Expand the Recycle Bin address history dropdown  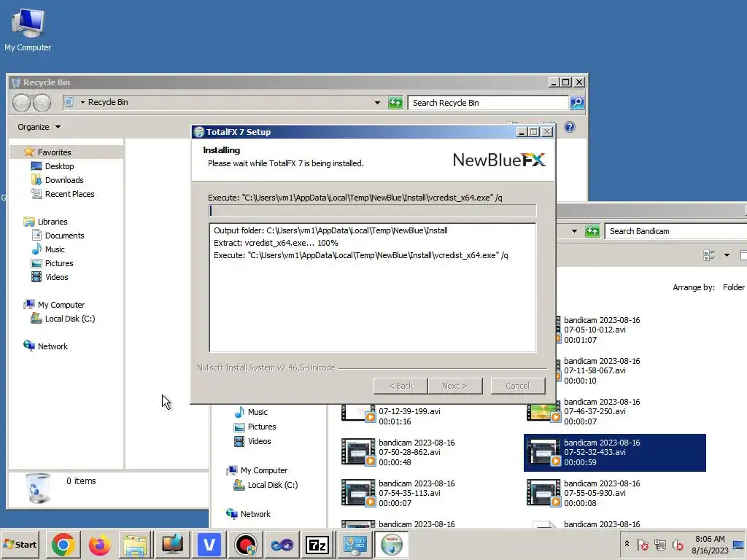(377, 102)
